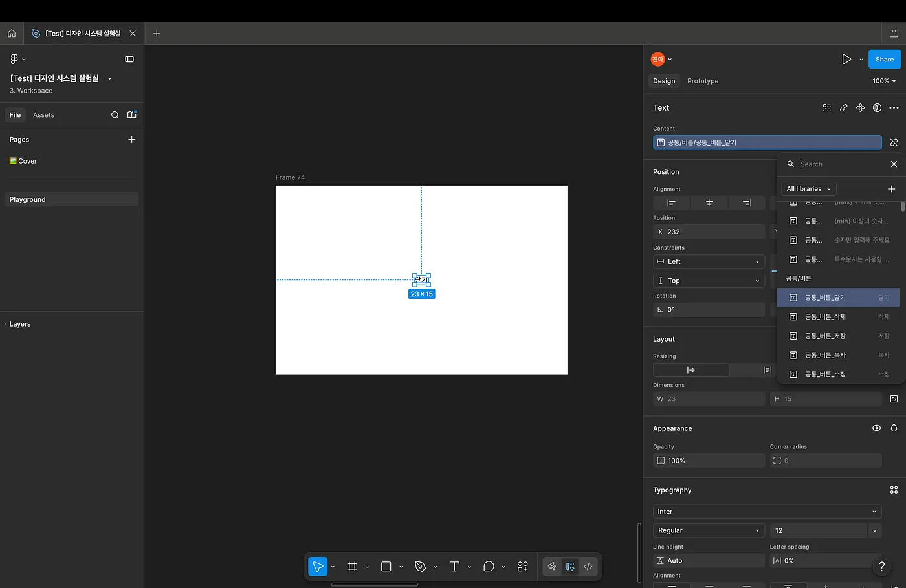906x588 pixels.
Task: Toggle the Appearance visibility eye icon
Action: tap(876, 428)
